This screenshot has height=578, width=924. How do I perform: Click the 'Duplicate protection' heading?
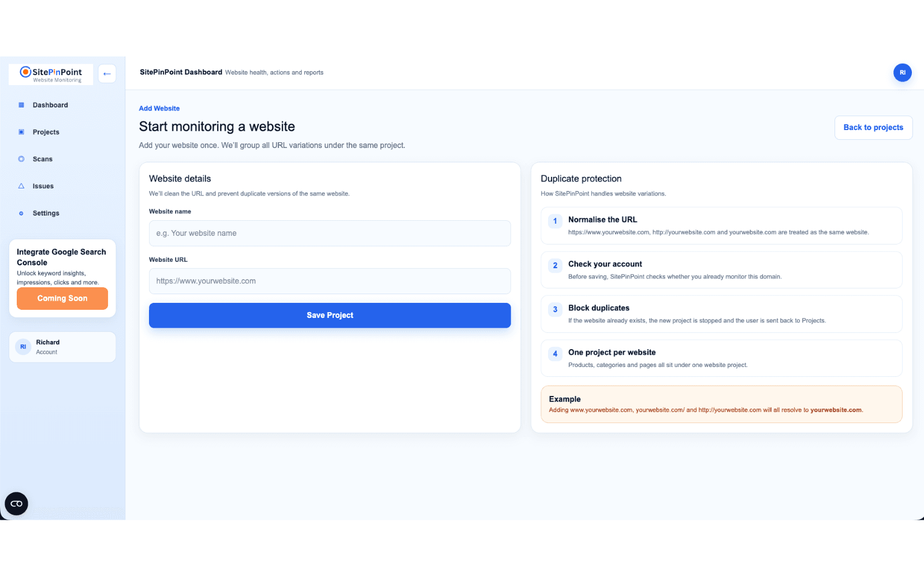[x=581, y=179]
